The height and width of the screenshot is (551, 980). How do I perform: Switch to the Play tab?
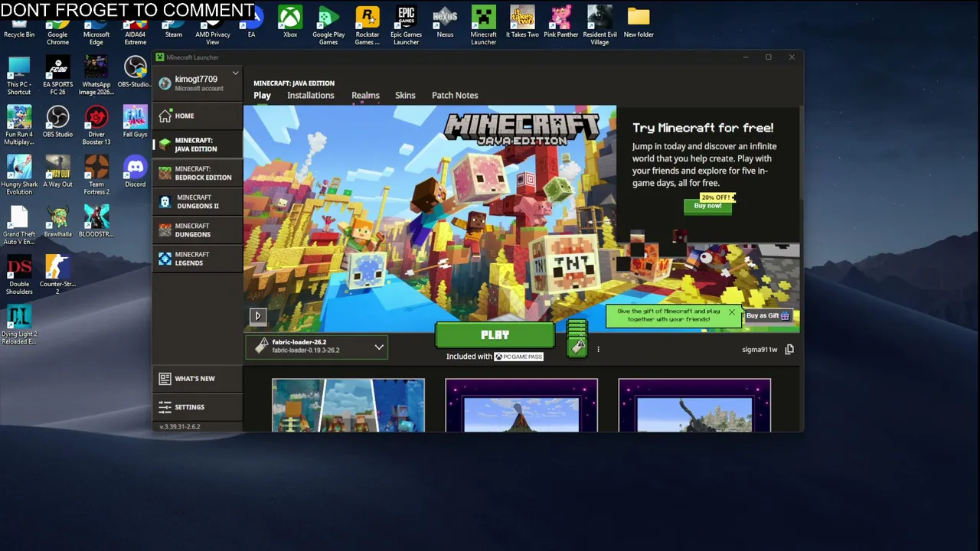(262, 96)
